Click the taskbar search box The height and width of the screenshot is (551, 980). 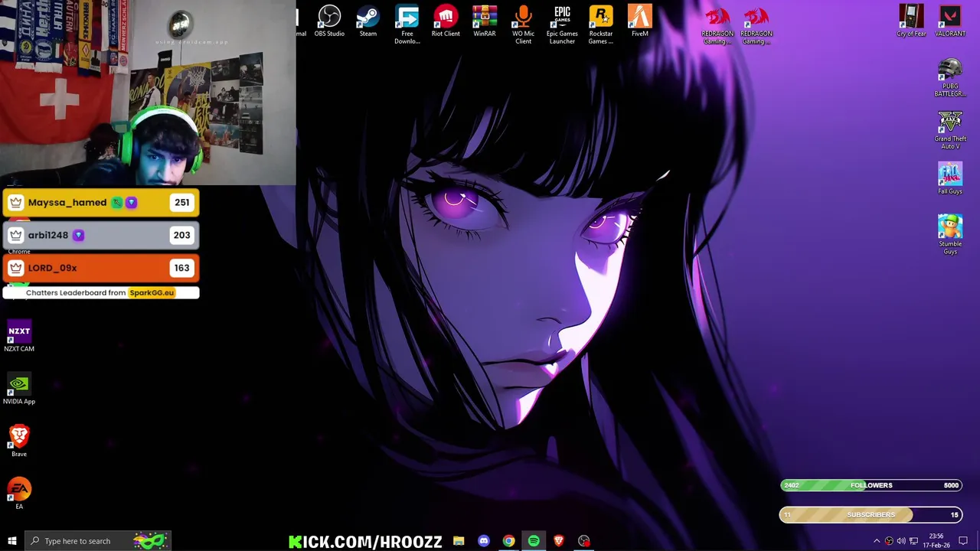(98, 541)
